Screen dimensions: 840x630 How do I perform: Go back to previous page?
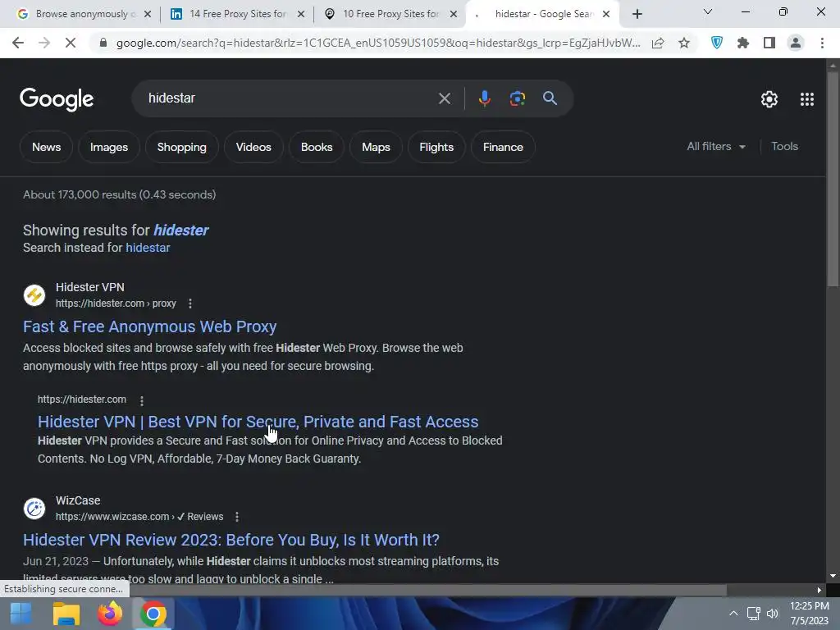tap(18, 43)
